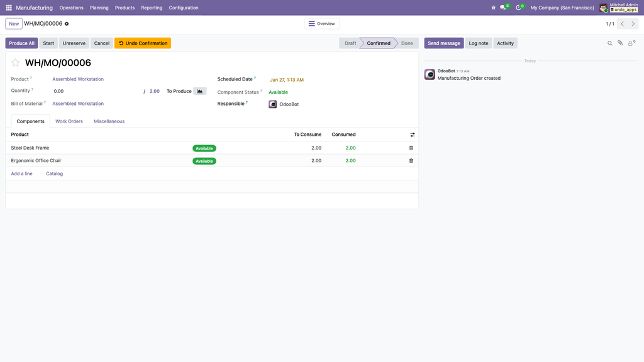
Task: Open the Products menu
Action: point(125,8)
